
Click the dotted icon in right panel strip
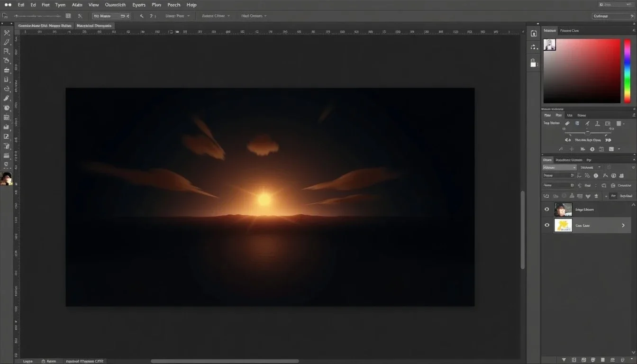click(x=534, y=47)
